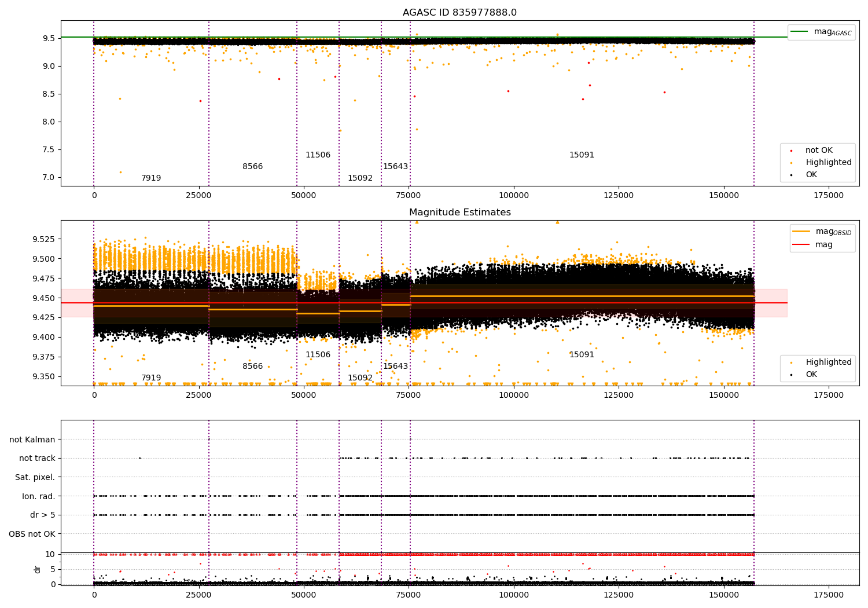Viewport: 868px width, 608px height.
Task: Click obsid label 15643 in top plot
Action: (x=395, y=167)
